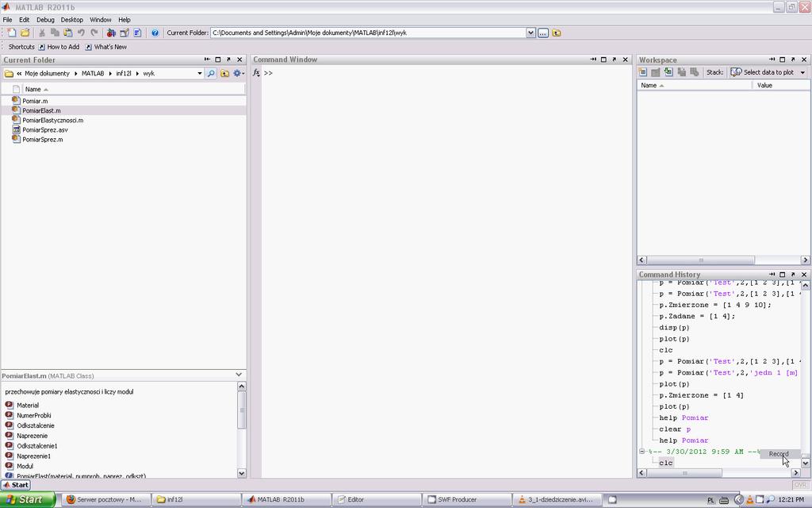Select 'p.Zadane = [1 4];' in Command History
Image resolution: width=812 pixels, height=508 pixels.
(697, 316)
